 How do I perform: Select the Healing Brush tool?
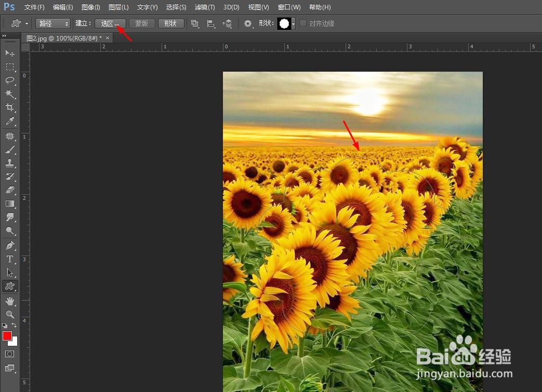click(x=10, y=136)
